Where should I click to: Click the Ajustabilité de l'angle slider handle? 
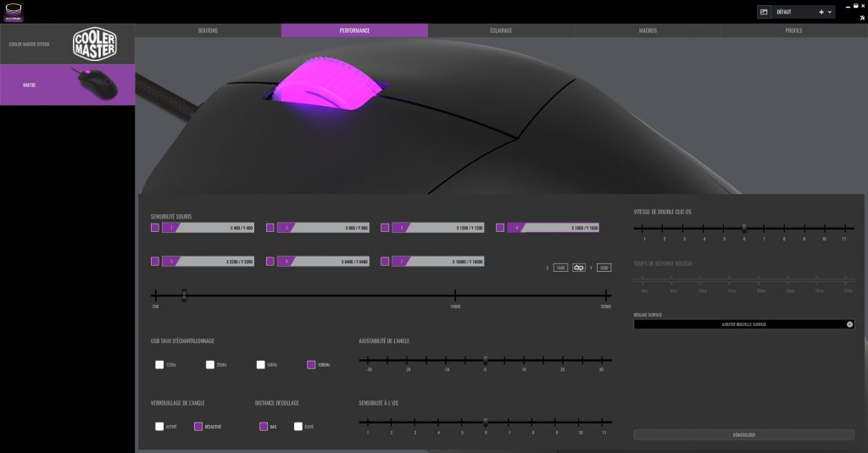click(x=486, y=360)
